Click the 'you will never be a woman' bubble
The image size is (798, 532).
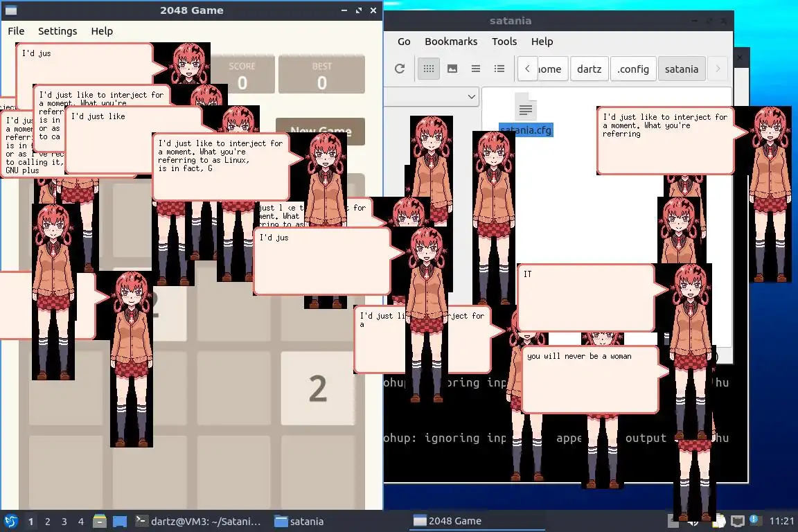point(590,380)
